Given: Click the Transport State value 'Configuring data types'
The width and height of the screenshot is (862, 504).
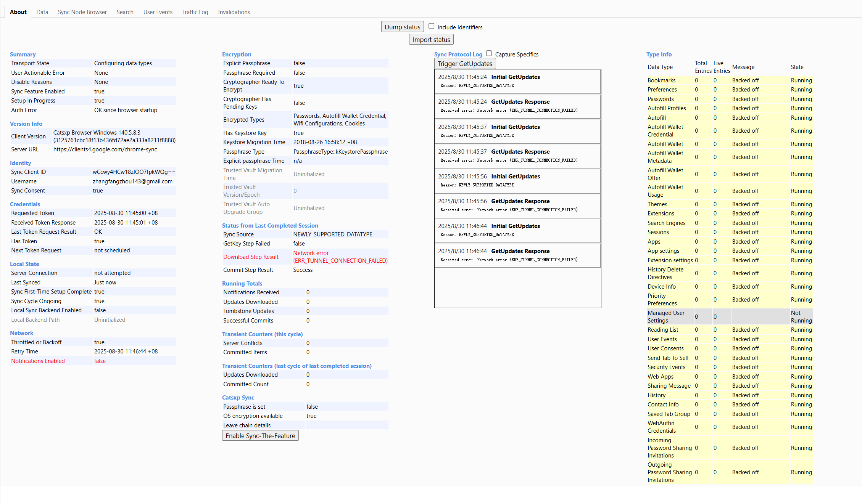Looking at the screenshot, I should coord(123,63).
